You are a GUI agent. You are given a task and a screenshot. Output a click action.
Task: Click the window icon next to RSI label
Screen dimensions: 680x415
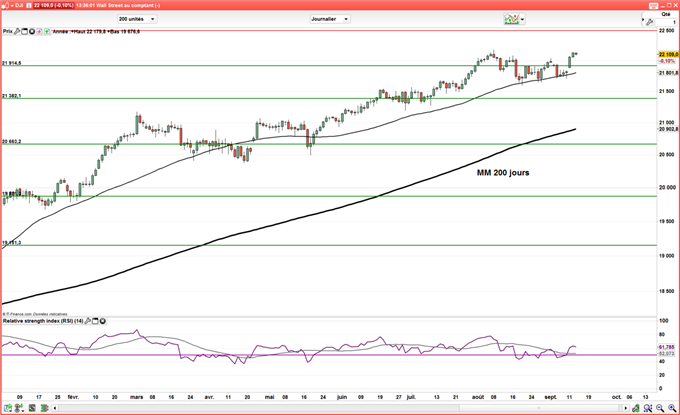click(x=95, y=321)
